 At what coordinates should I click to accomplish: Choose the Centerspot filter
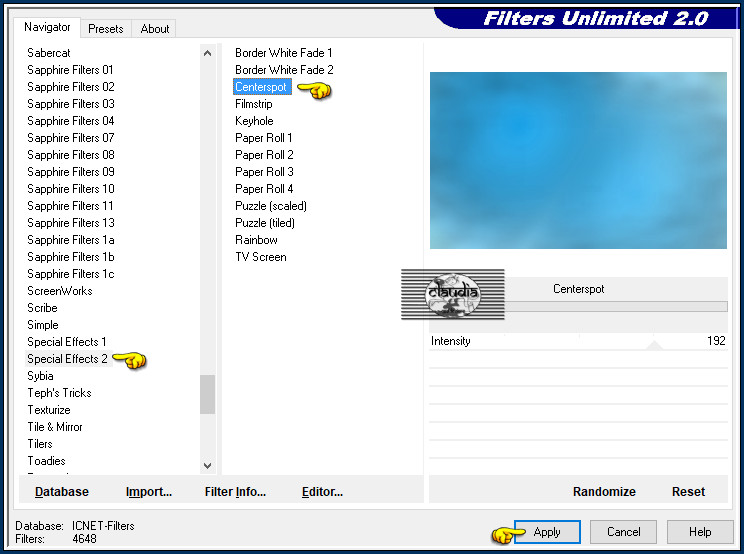pos(262,87)
